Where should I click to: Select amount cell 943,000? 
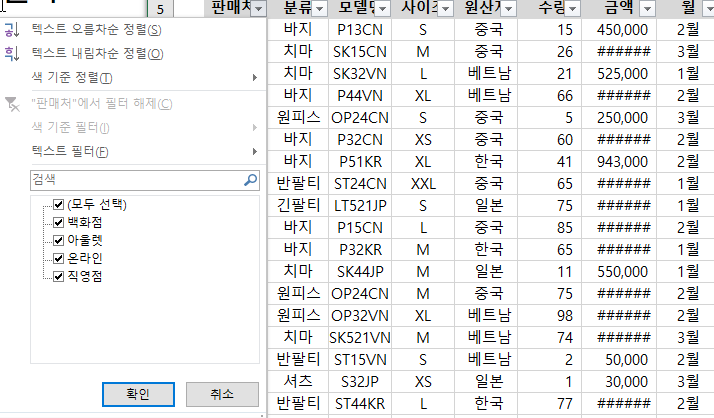(619, 162)
